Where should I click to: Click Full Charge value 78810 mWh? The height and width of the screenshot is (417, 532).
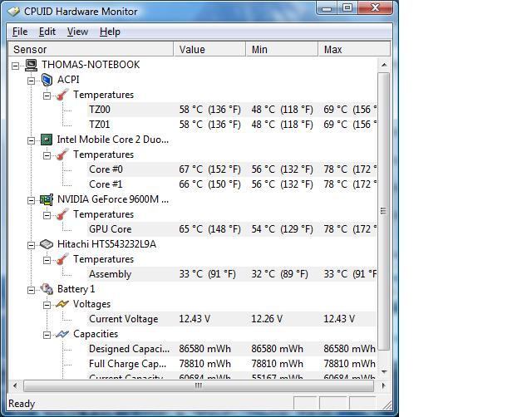tap(204, 364)
